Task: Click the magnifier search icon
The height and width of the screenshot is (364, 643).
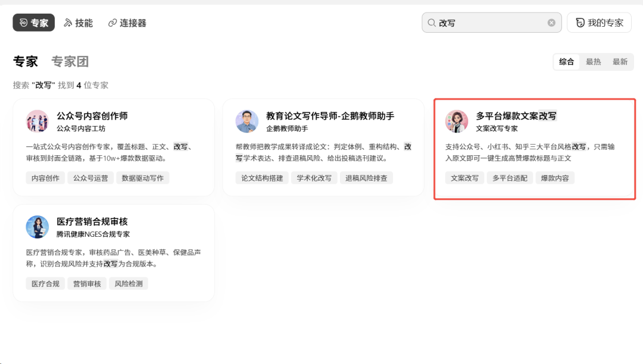Action: (432, 23)
